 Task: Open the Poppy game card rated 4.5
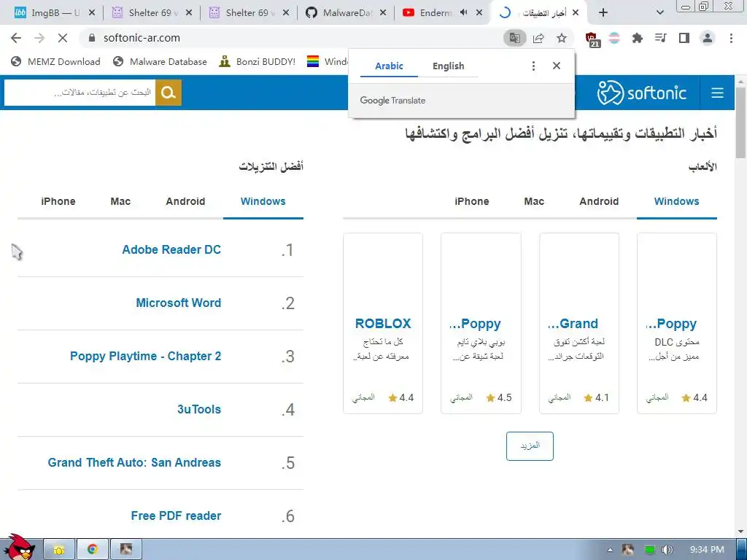click(x=481, y=323)
